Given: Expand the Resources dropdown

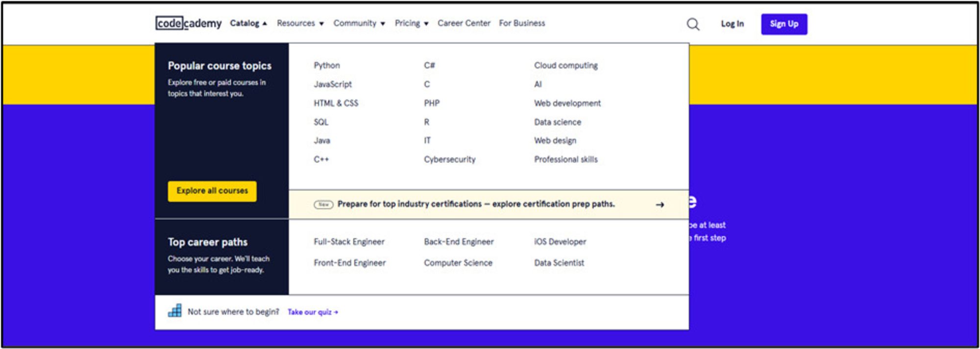Looking at the screenshot, I should pos(300,23).
